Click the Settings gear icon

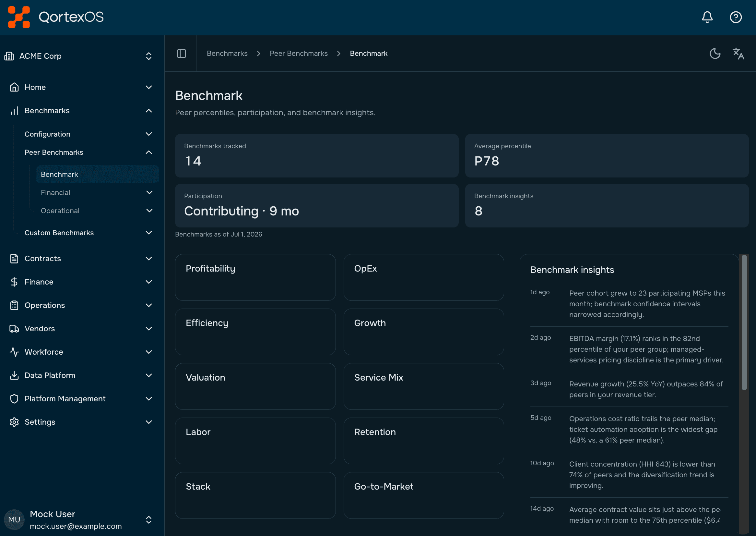pyautogui.click(x=14, y=422)
